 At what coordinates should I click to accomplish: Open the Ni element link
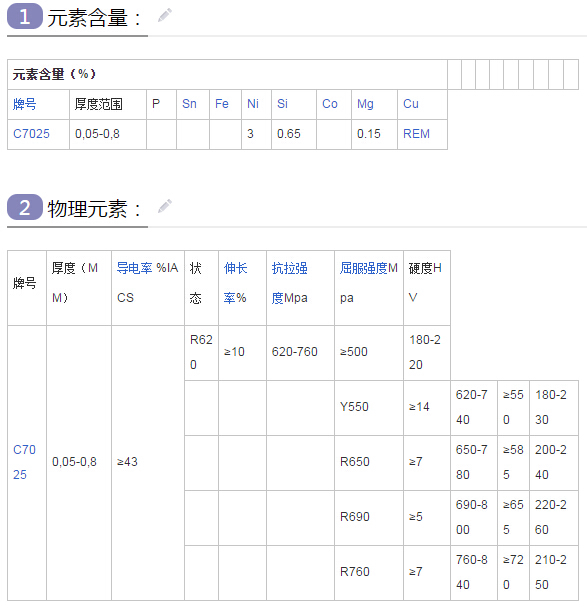pyautogui.click(x=253, y=104)
